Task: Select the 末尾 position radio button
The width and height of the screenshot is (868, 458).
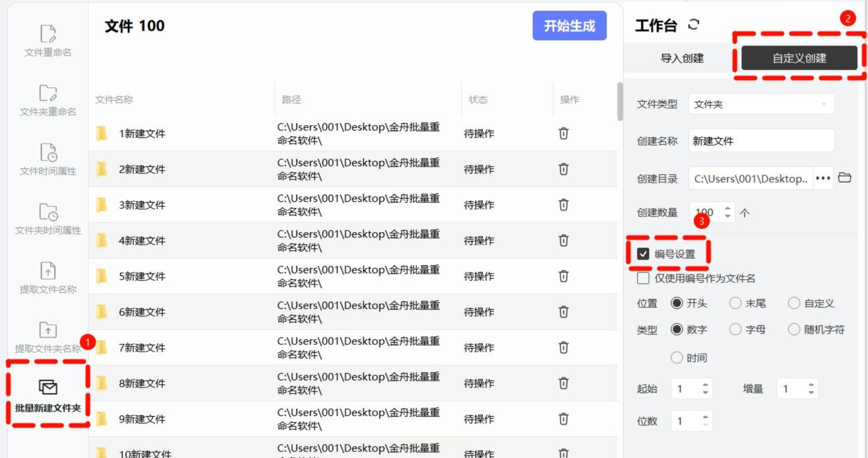Action: (x=735, y=303)
